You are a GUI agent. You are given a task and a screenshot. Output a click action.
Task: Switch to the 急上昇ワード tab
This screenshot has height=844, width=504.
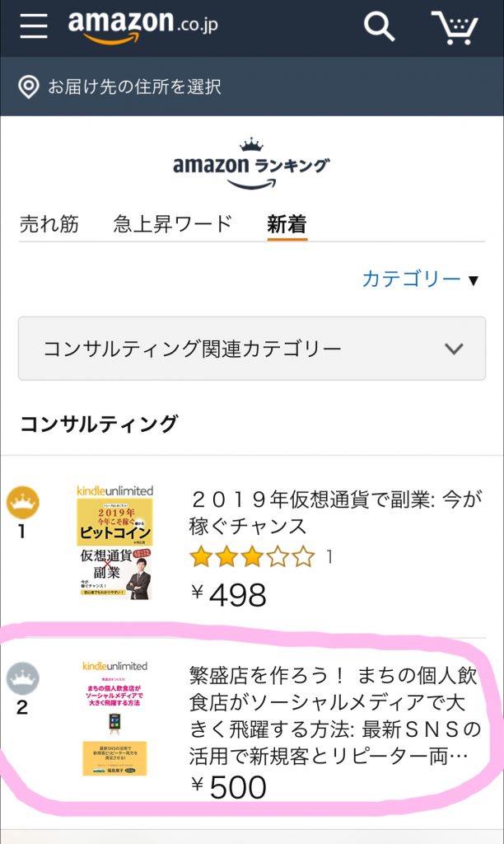(173, 223)
